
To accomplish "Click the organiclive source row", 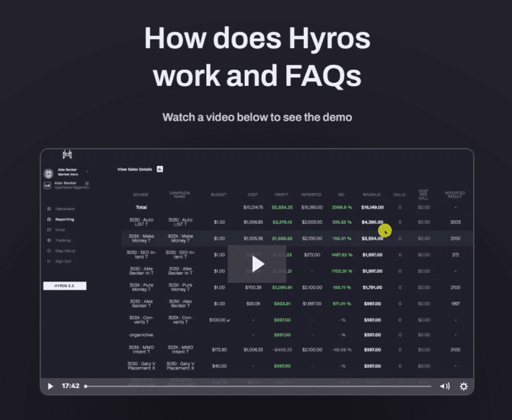I will tap(141, 335).
